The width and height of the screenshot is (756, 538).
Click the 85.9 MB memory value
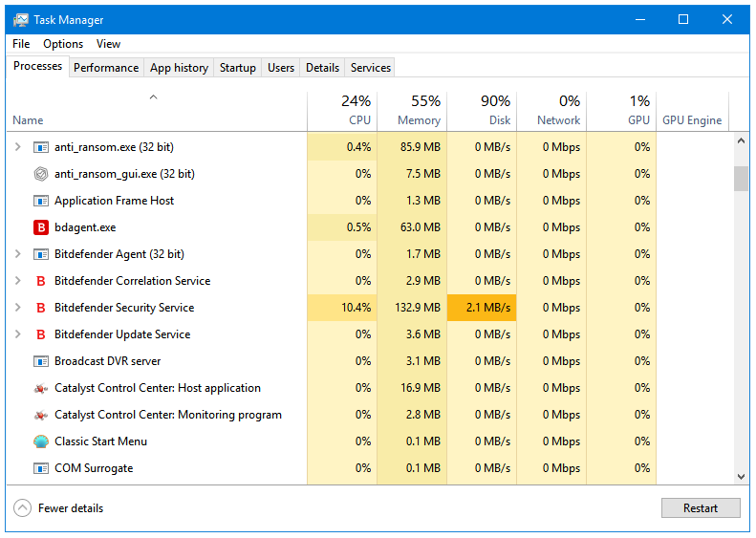420,147
